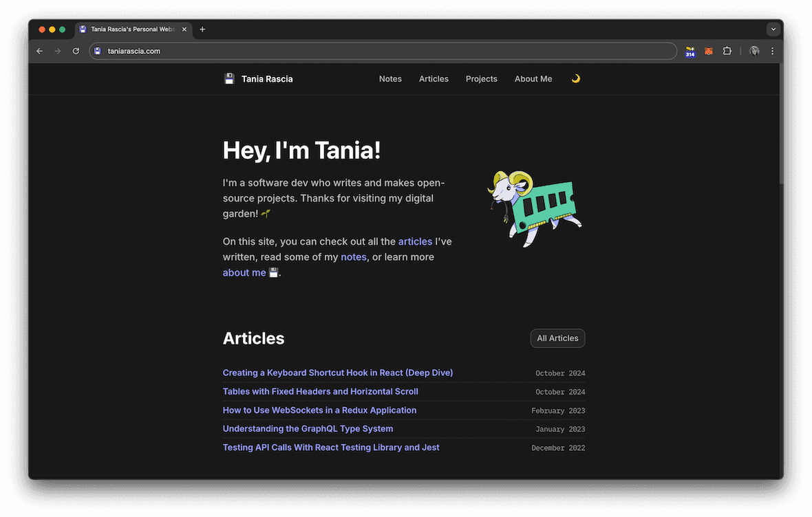Switch to the Tania Rascia's Personal Website tab
The width and height of the screenshot is (812, 517).
click(x=132, y=29)
